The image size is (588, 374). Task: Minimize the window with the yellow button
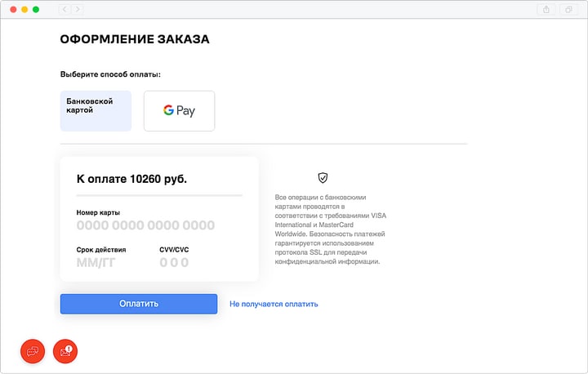(24, 9)
